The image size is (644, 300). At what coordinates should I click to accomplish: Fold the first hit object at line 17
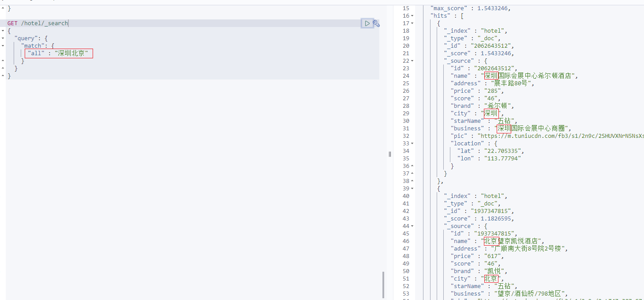(412, 23)
